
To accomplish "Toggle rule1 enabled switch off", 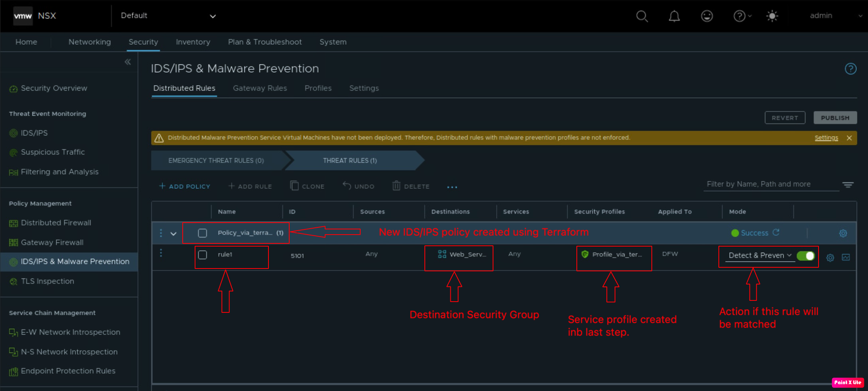I will click(805, 256).
